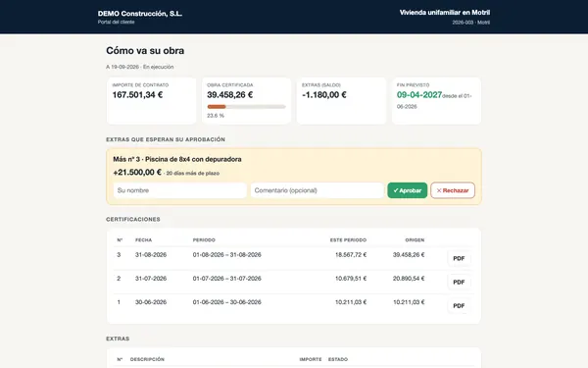Click the 20 días más de plazo text
588x368 pixels.
pyautogui.click(x=193, y=173)
